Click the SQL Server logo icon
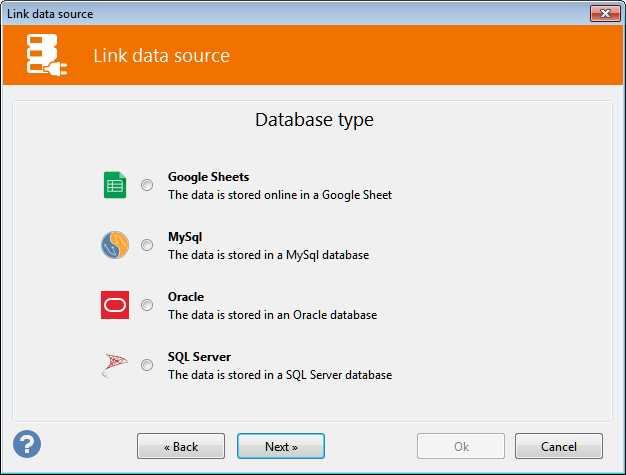This screenshot has width=626, height=475. [x=115, y=365]
